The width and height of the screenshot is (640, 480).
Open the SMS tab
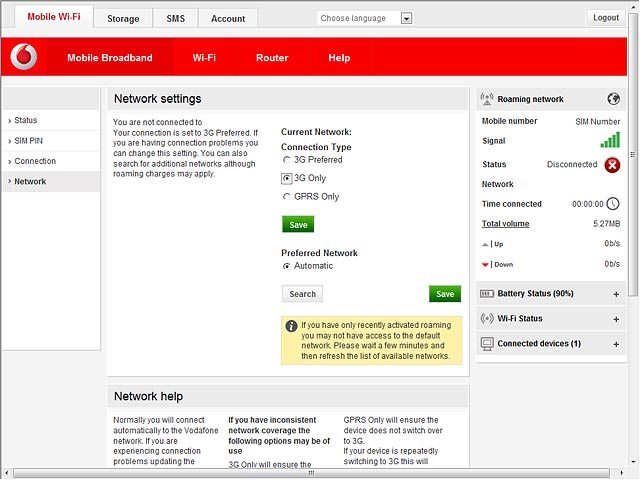click(176, 18)
